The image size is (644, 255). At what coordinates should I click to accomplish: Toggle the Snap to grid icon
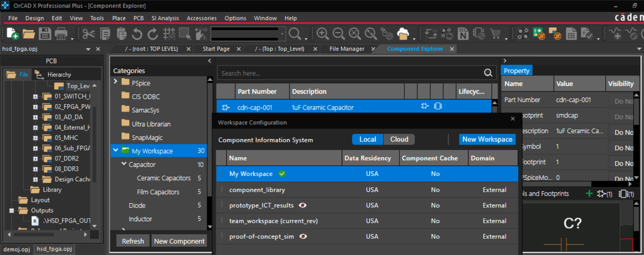[169, 34]
